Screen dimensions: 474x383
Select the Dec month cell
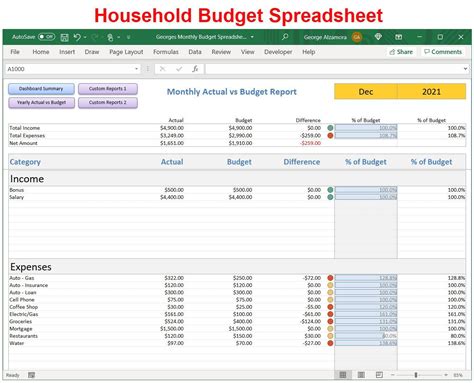(366, 92)
